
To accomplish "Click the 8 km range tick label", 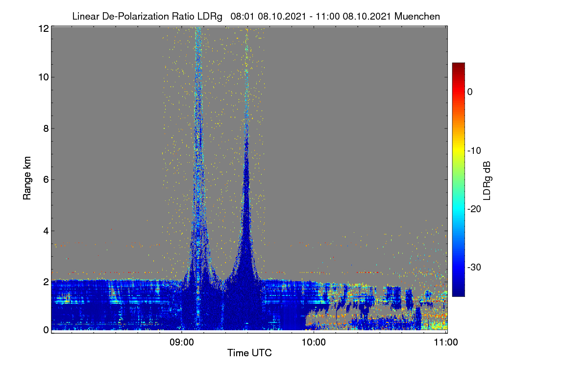I will pyautogui.click(x=46, y=128).
